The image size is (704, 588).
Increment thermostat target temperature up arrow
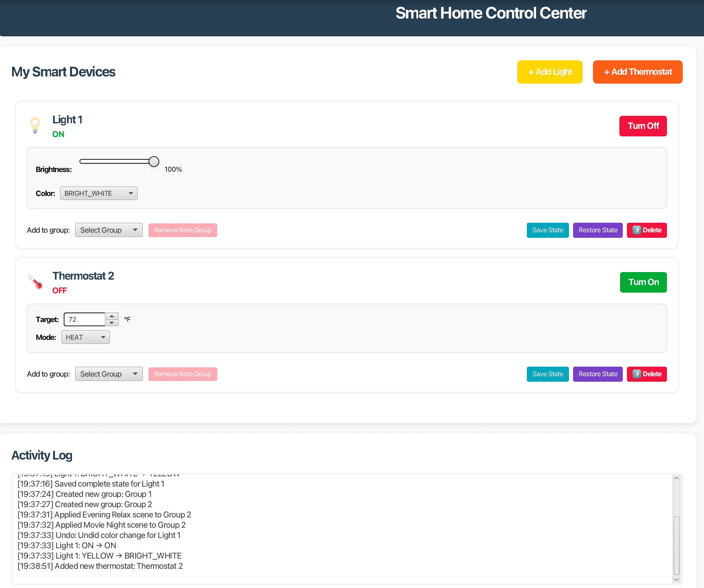[112, 316]
